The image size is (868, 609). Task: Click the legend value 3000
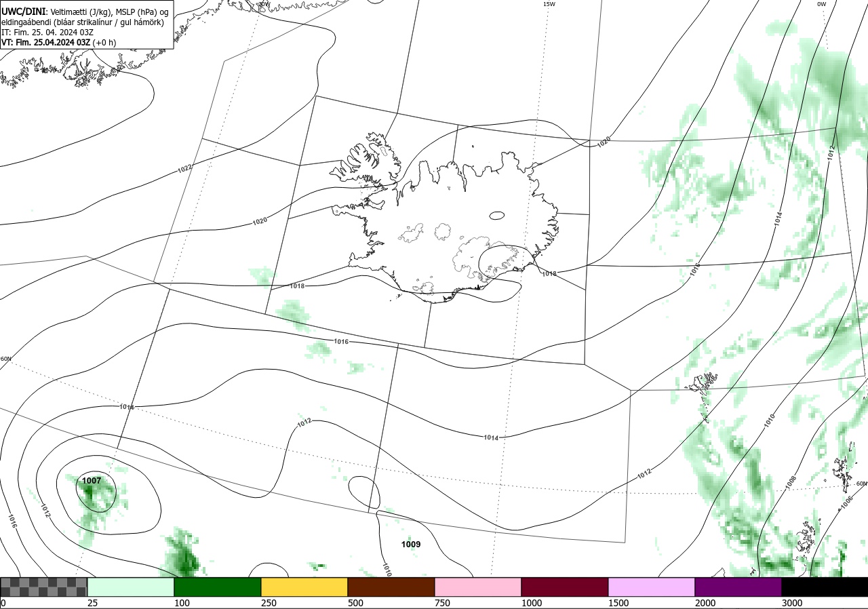pos(792,603)
